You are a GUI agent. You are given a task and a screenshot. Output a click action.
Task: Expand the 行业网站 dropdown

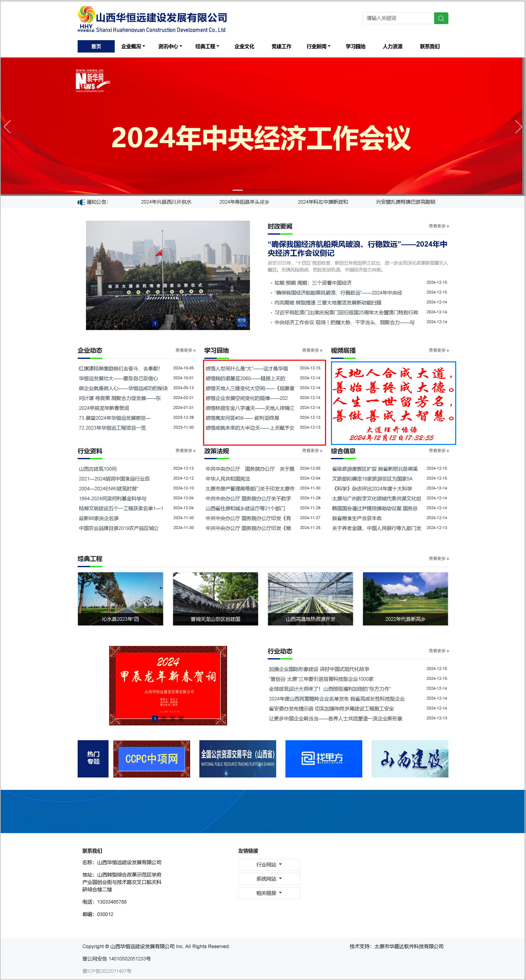[269, 864]
